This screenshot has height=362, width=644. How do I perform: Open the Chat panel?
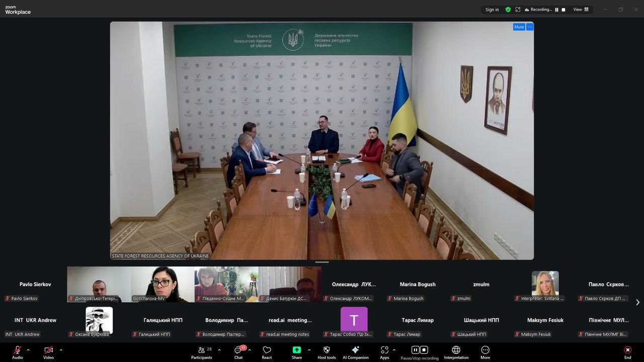click(x=238, y=350)
